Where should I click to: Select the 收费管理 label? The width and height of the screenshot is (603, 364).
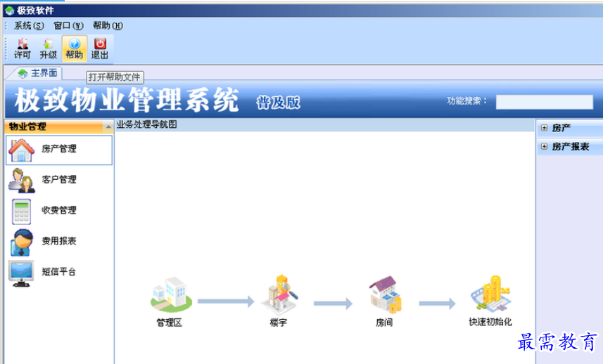[59, 210]
